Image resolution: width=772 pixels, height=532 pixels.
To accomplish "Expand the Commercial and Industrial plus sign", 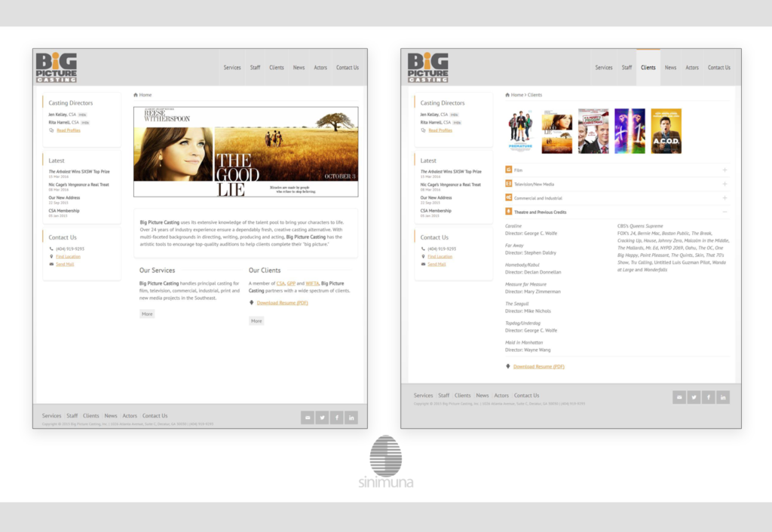I will pyautogui.click(x=725, y=198).
